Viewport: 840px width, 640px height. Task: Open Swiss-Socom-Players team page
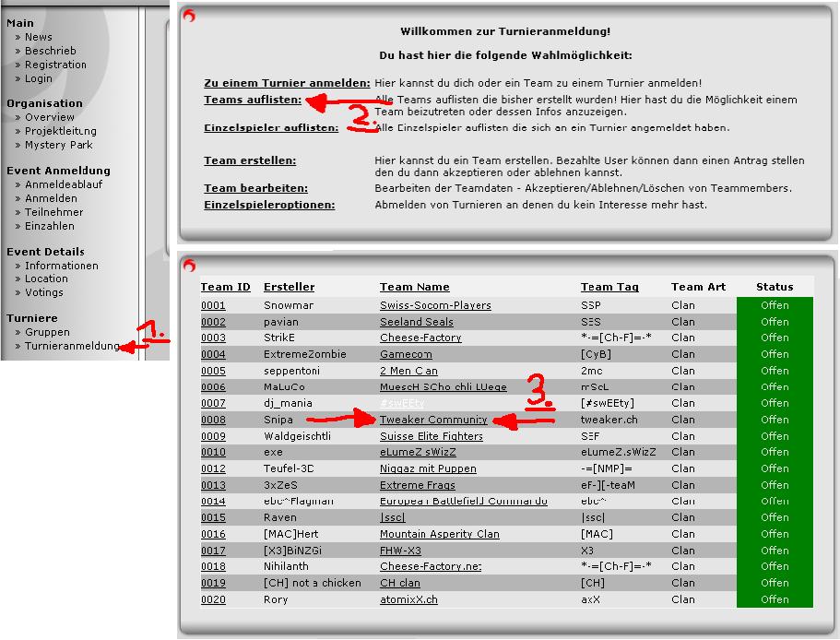tap(435, 305)
